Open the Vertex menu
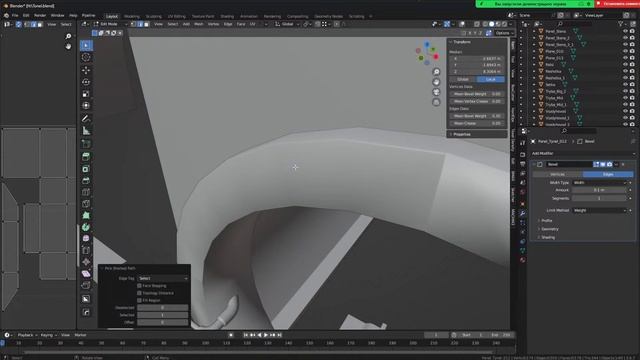Screen dimensions: 640x360 click(x=213, y=24)
